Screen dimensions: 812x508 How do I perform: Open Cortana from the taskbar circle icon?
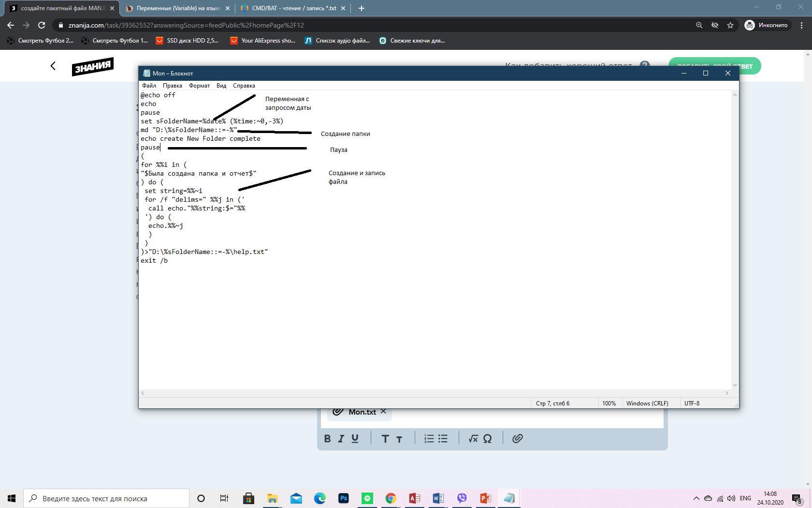click(x=201, y=498)
